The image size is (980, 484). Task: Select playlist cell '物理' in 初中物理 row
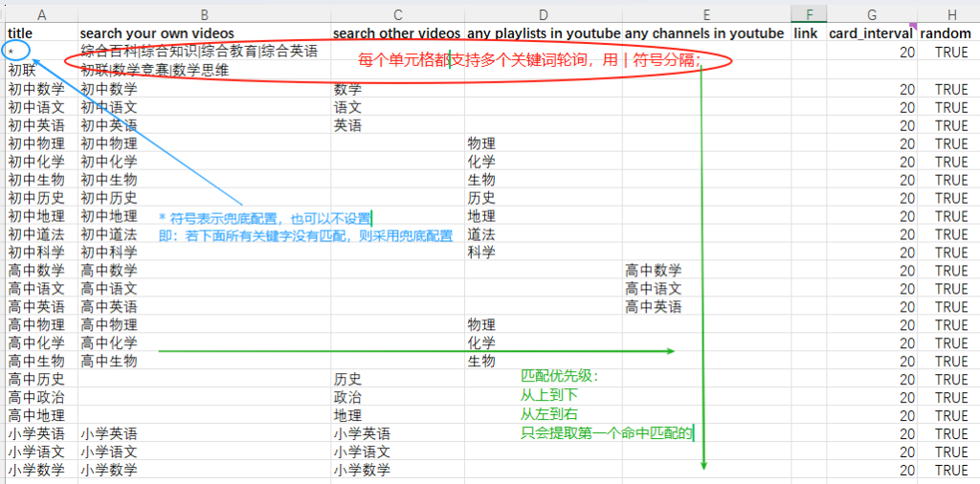(544, 143)
